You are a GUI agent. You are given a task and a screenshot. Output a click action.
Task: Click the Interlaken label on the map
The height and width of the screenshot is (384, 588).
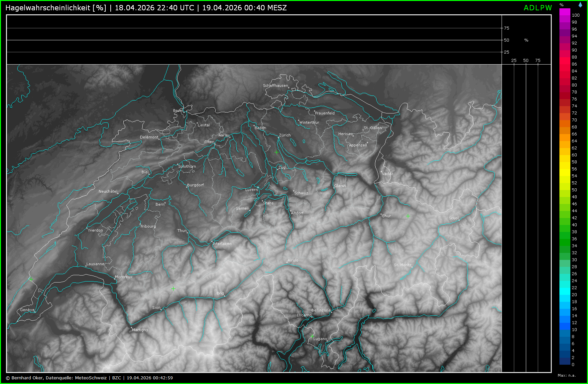[222, 244]
